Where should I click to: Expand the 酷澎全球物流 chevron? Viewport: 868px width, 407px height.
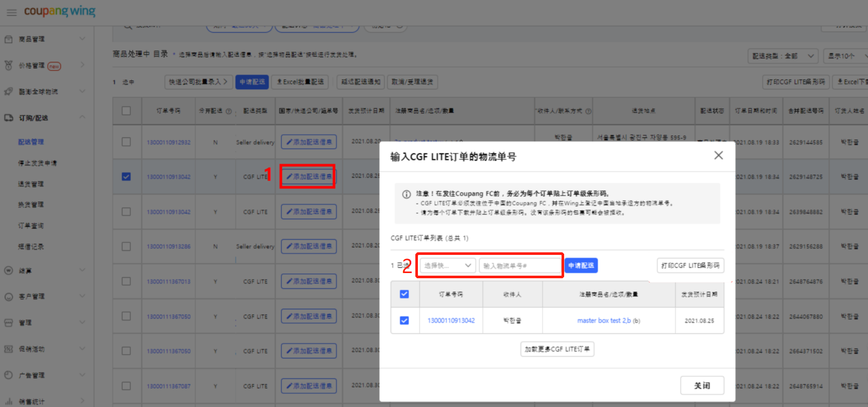pos(82,91)
